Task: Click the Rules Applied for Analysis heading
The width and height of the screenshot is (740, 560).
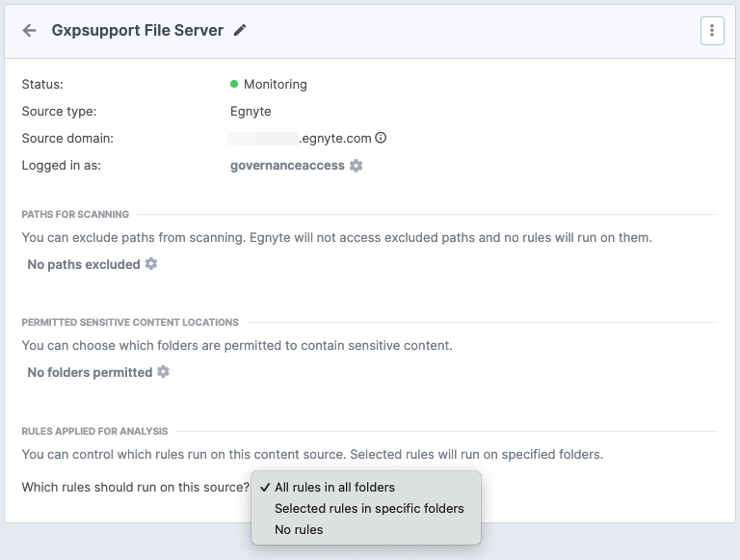Action: (94, 431)
